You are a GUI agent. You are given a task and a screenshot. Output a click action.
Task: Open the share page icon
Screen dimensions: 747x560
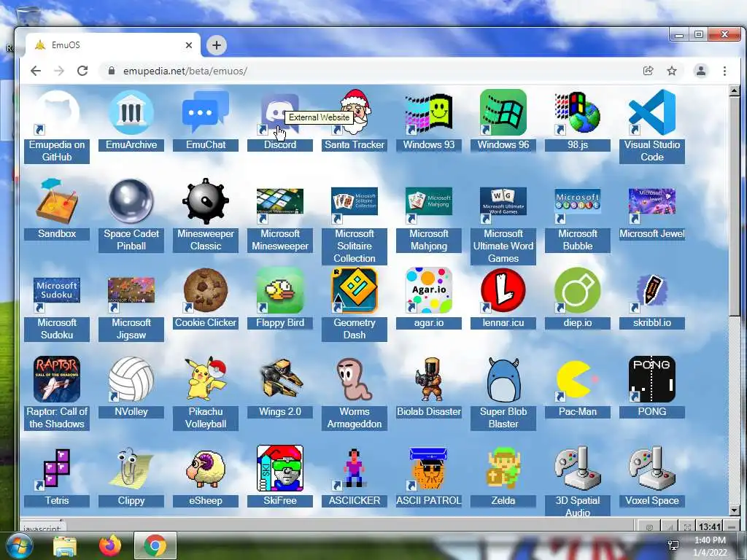click(648, 71)
